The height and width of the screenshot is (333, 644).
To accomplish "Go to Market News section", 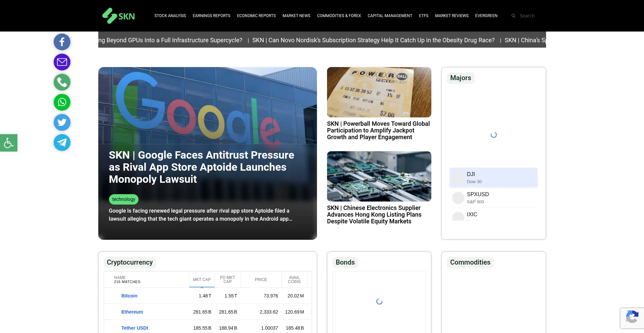I will tap(296, 16).
